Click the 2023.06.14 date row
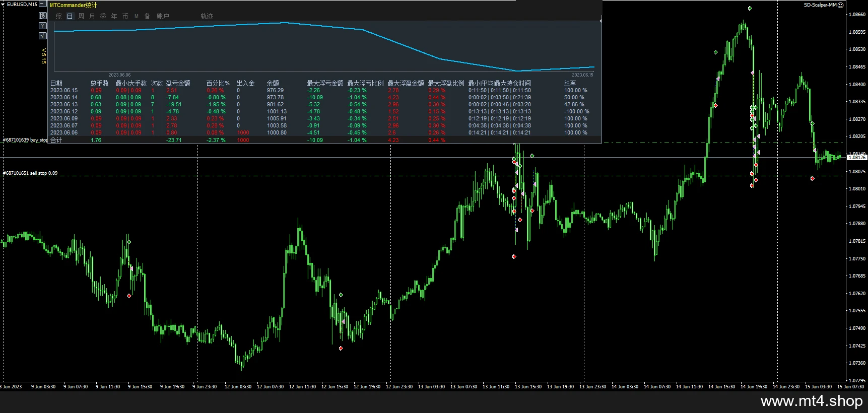Image resolution: width=868 pixels, height=413 pixels. point(64,98)
